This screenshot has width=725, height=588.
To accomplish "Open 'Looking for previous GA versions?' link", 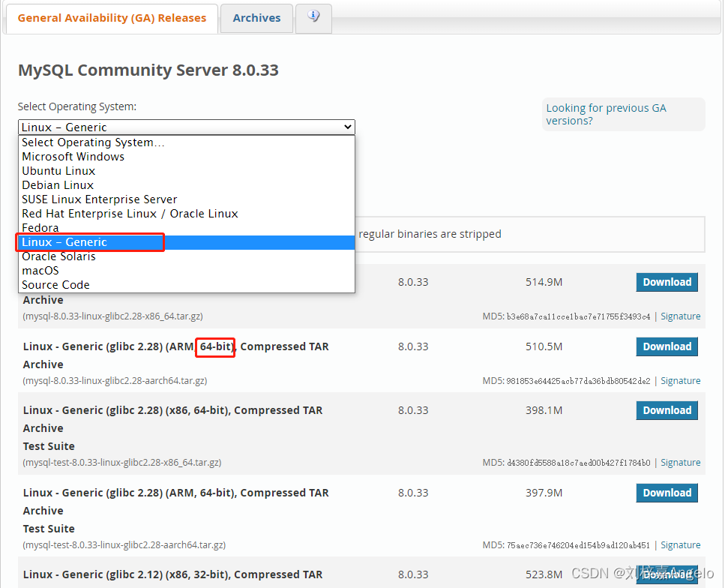I will pyautogui.click(x=606, y=114).
